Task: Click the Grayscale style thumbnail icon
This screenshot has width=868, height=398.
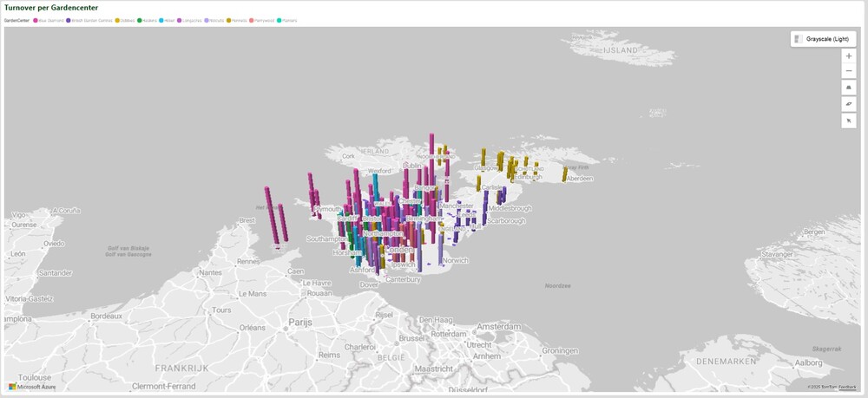Action: coord(799,39)
